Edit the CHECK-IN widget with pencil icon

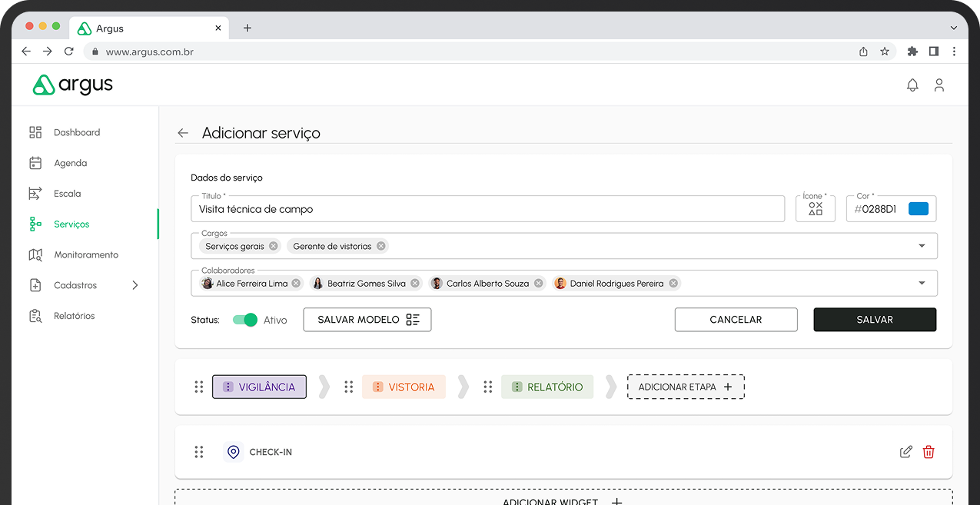(x=906, y=452)
